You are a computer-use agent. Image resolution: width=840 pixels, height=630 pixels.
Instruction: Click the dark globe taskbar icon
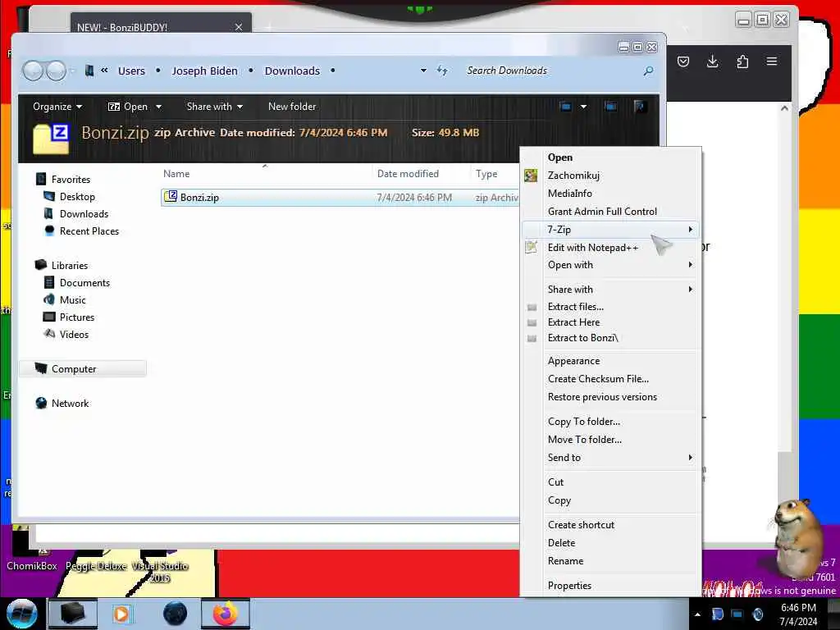coord(175,614)
